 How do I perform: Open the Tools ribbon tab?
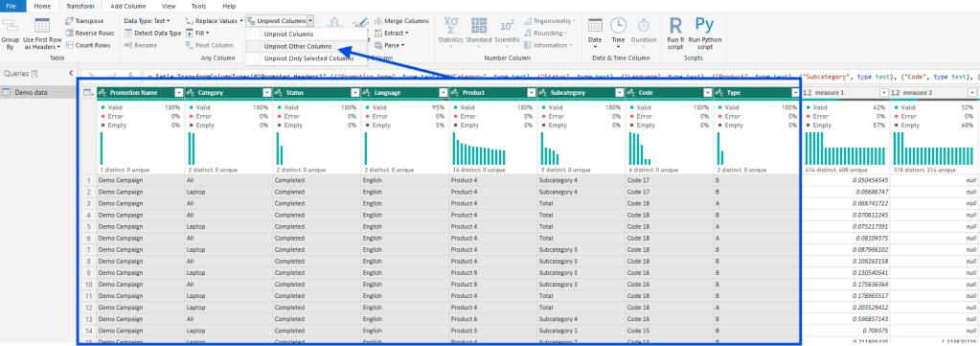(x=198, y=6)
